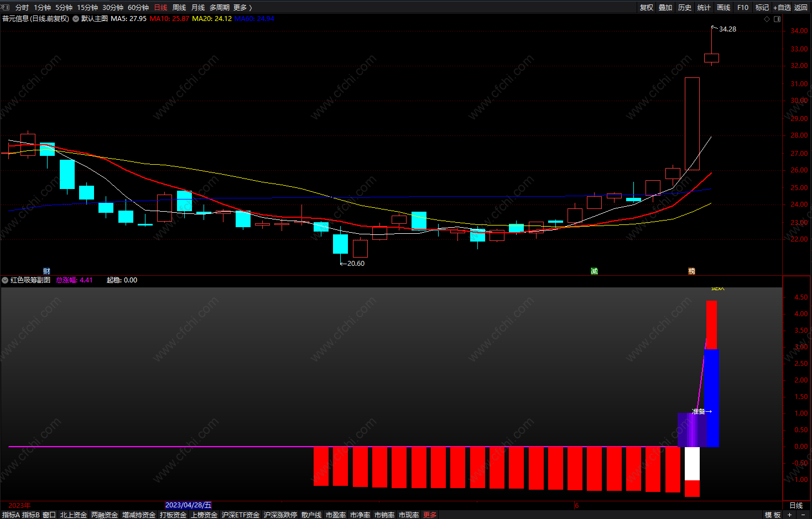812x519 pixels.
Task: Select the 打板资金 indicator
Action: pos(173,515)
